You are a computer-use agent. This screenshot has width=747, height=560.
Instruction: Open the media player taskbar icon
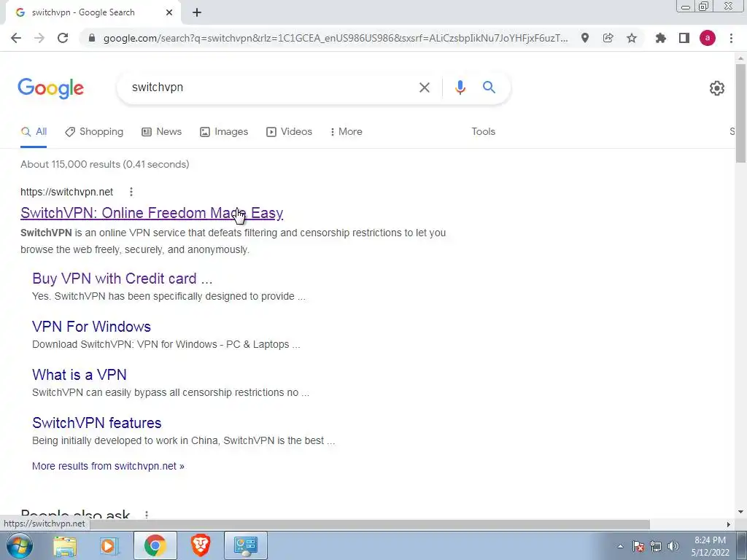[x=109, y=545]
